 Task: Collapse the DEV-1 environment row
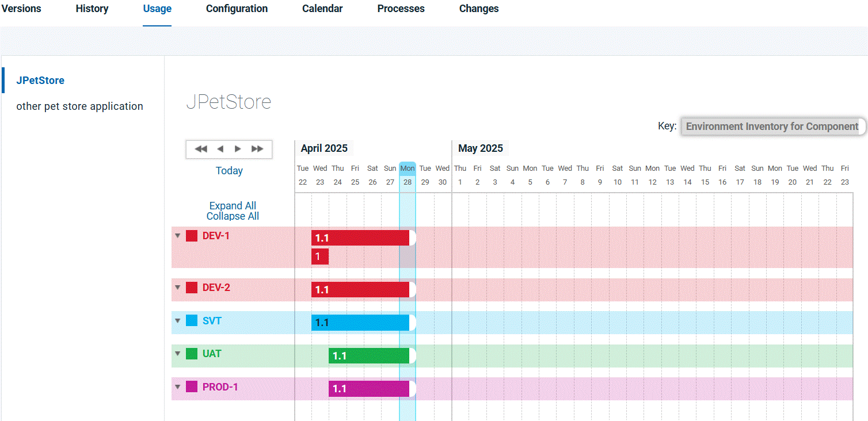178,236
